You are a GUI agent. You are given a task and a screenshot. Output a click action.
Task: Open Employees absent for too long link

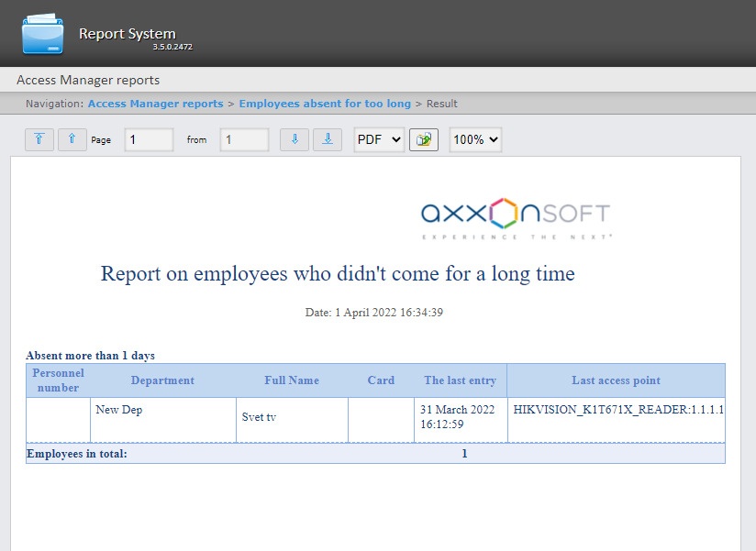click(325, 104)
